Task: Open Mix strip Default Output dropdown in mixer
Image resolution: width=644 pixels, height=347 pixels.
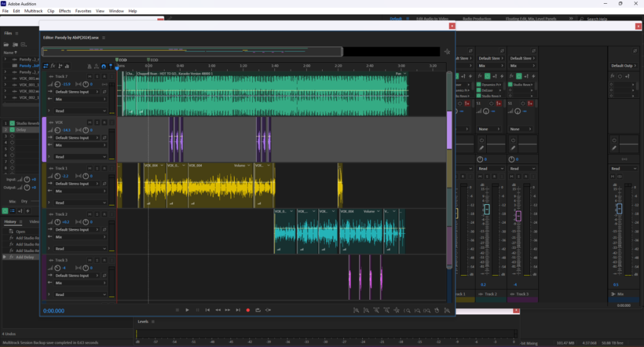Action: click(623, 66)
